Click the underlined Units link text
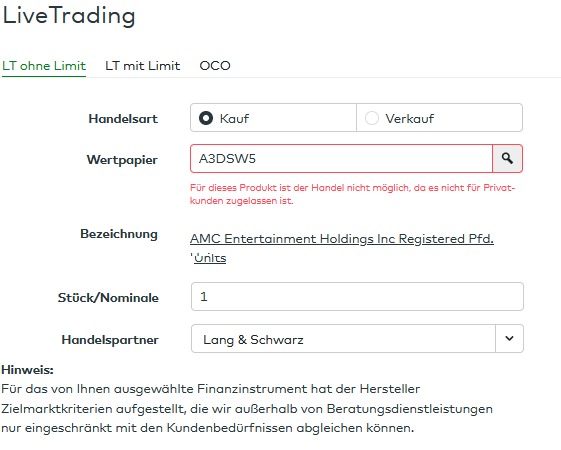The image size is (561, 450). [x=210, y=258]
